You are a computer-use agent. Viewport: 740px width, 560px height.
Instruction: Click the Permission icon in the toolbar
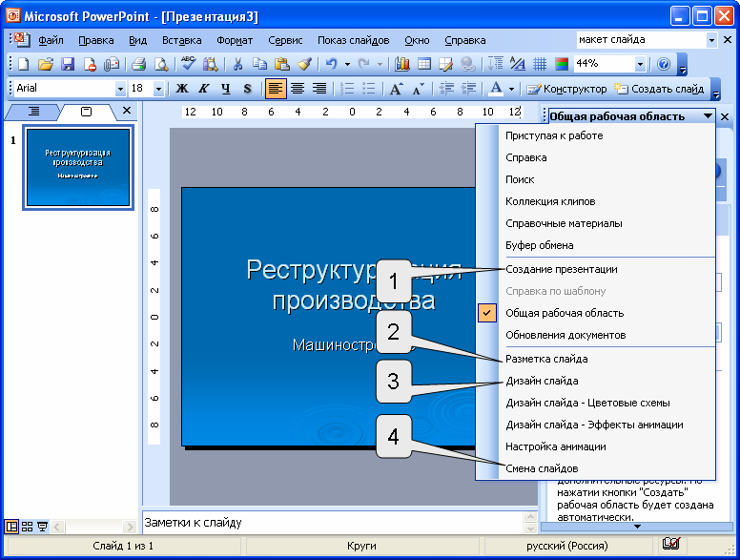pyautogui.click(x=90, y=64)
